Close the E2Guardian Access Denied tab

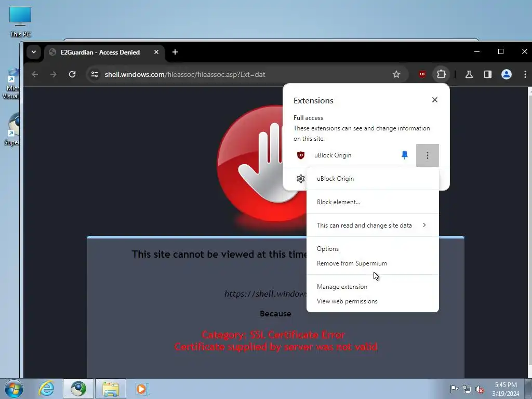click(156, 52)
